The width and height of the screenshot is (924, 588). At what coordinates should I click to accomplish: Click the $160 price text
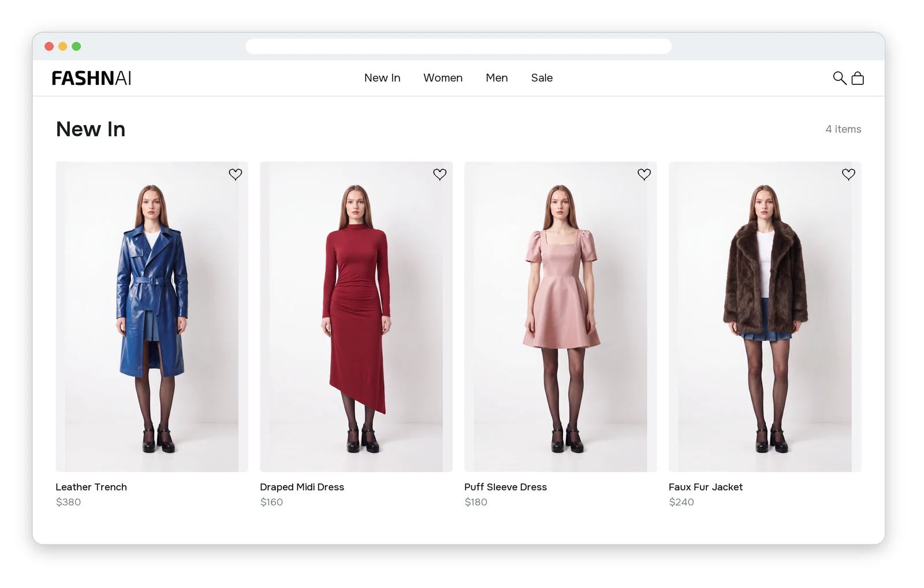(x=271, y=502)
